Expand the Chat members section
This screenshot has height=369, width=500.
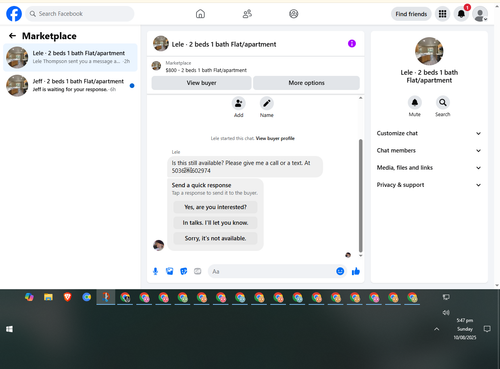429,151
